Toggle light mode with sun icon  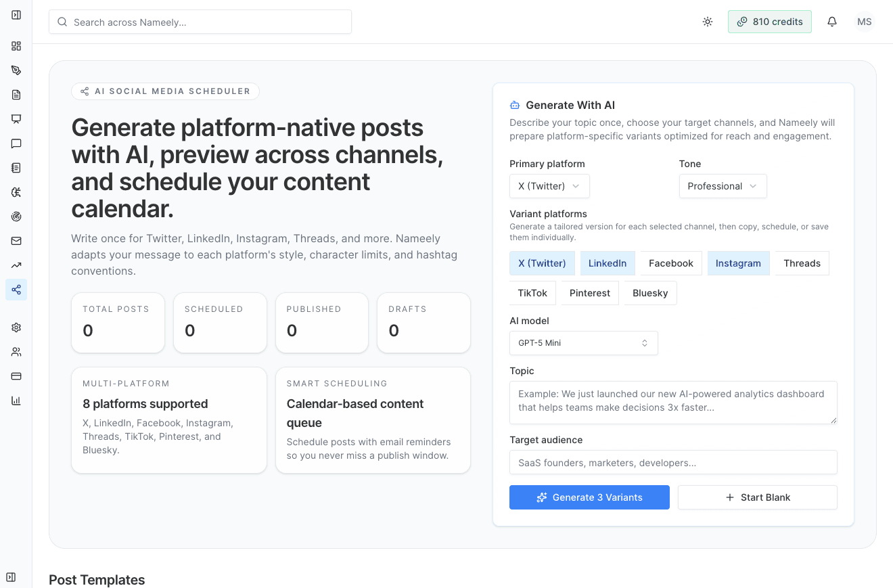tap(707, 22)
